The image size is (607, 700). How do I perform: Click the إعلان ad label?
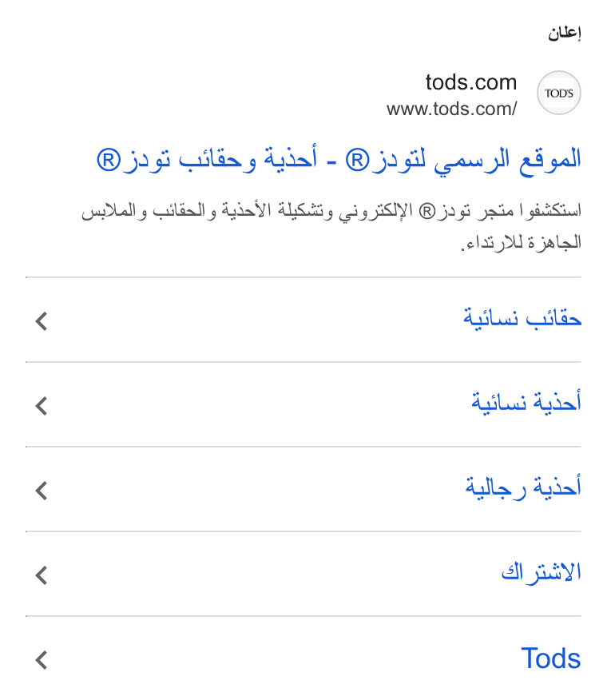(x=565, y=33)
